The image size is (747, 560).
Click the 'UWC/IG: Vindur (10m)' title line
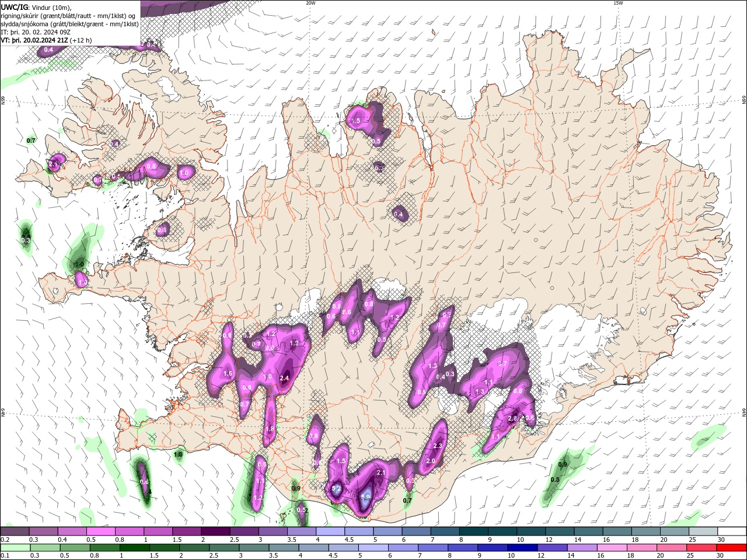coord(35,7)
